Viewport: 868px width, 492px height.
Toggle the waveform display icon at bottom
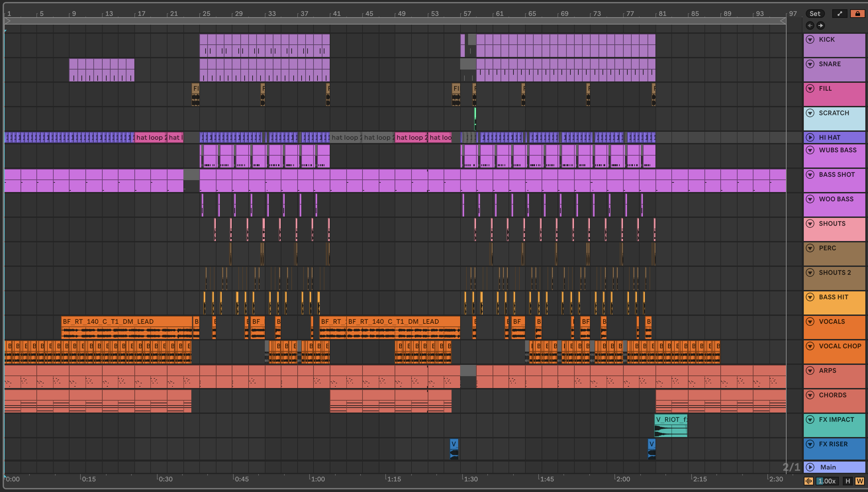(808, 481)
